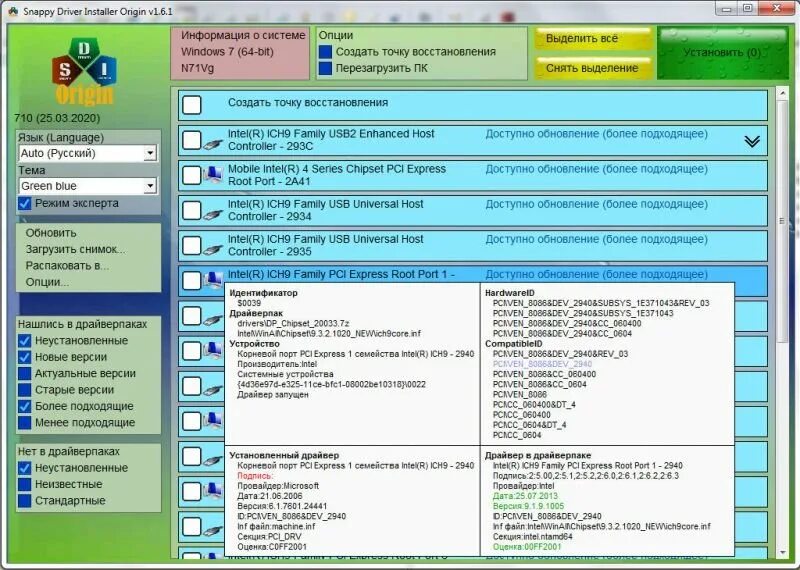
Task: Click green Дата:25.07.2013 text
Action: click(525, 496)
